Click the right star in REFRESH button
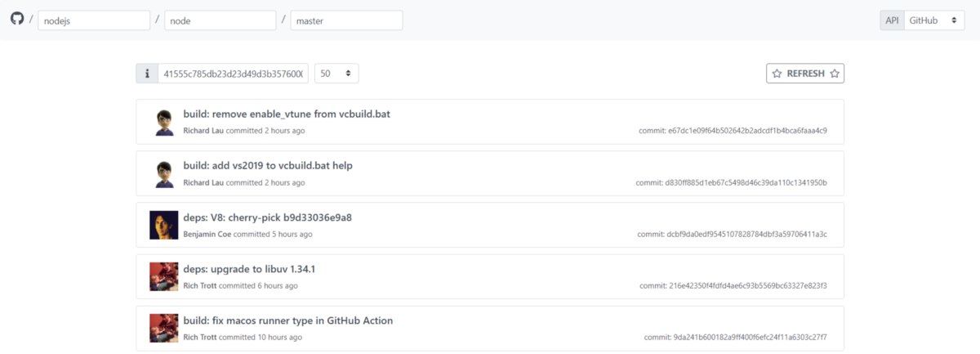This screenshot has height=354, width=980. pos(834,74)
